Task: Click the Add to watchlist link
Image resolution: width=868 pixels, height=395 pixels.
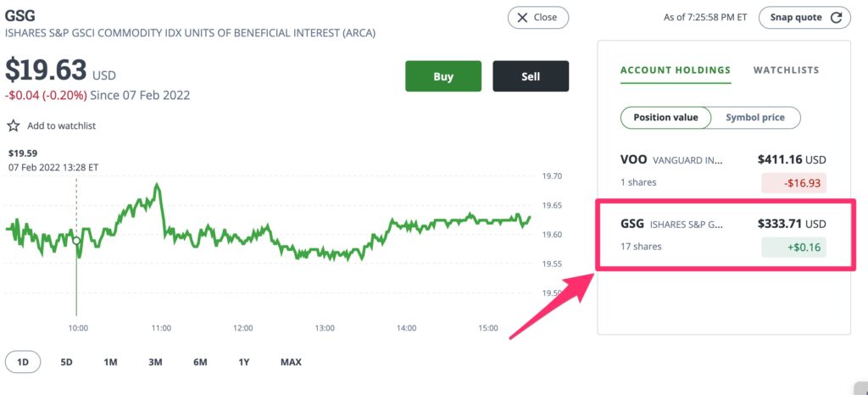Action: [x=61, y=125]
